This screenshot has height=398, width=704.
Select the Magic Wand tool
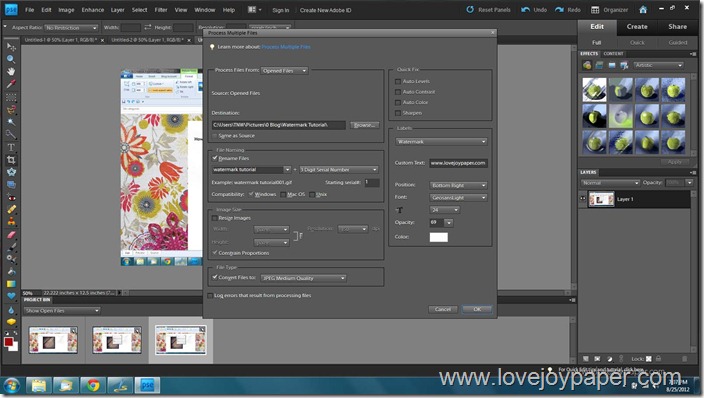[11, 122]
